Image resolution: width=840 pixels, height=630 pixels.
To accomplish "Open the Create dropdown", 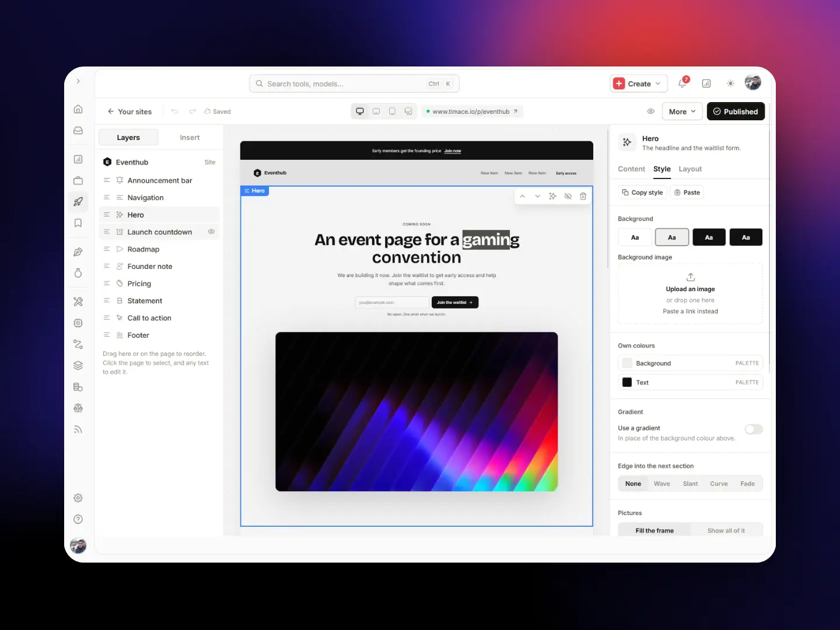I will coord(638,83).
